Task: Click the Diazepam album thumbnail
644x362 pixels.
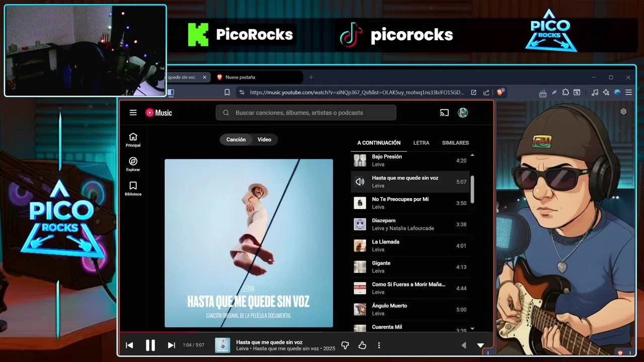Action: pyautogui.click(x=360, y=224)
